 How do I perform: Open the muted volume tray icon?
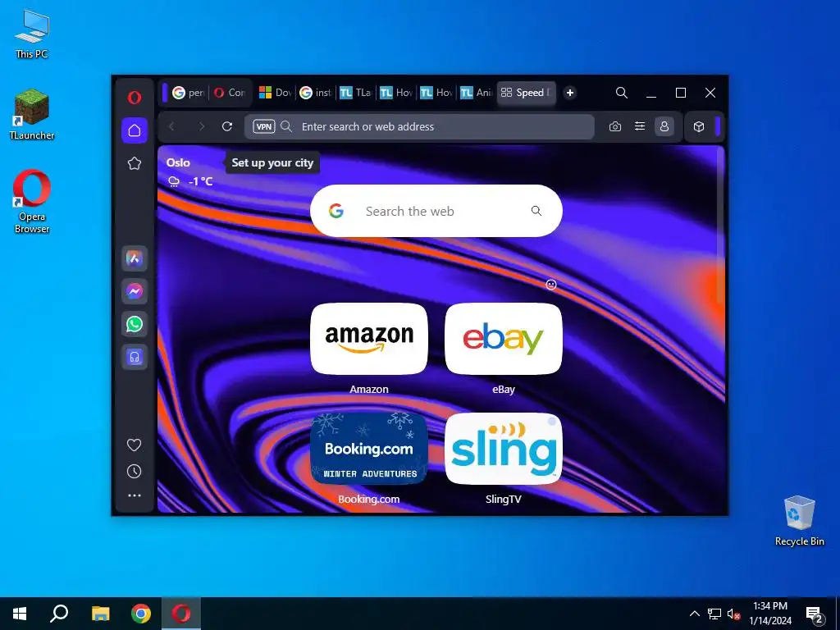(734, 614)
